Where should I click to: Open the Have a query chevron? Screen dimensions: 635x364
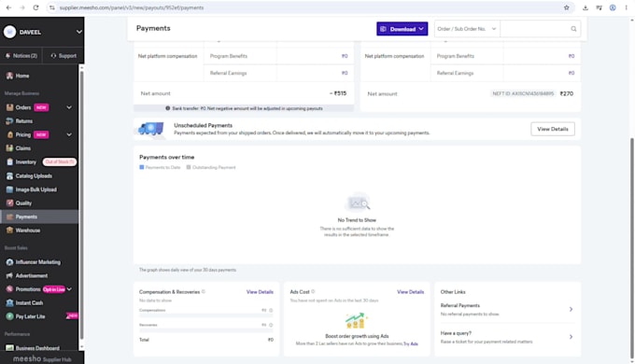coord(571,337)
